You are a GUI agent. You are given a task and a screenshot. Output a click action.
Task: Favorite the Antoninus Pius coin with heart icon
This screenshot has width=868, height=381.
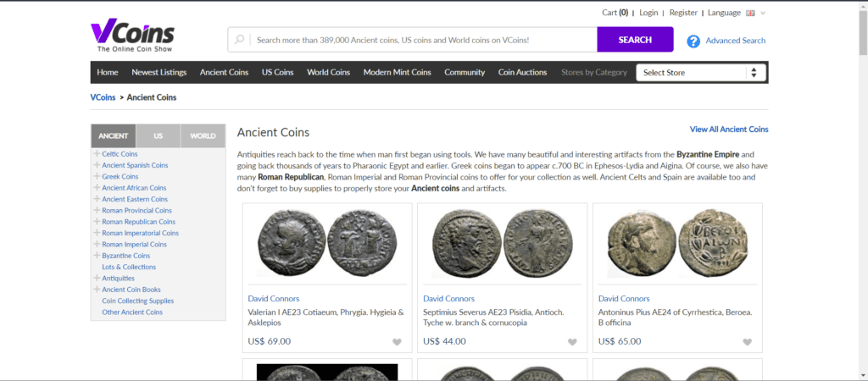[748, 342]
